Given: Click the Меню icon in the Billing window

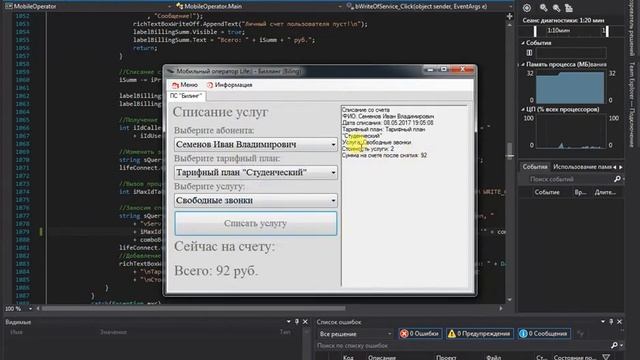Looking at the screenshot, I should point(176,85).
